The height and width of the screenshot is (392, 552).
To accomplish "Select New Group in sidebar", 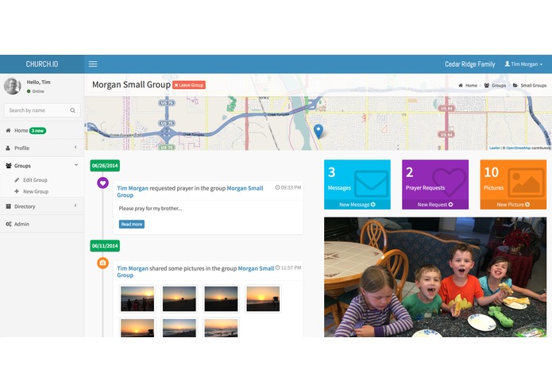I will (x=36, y=191).
